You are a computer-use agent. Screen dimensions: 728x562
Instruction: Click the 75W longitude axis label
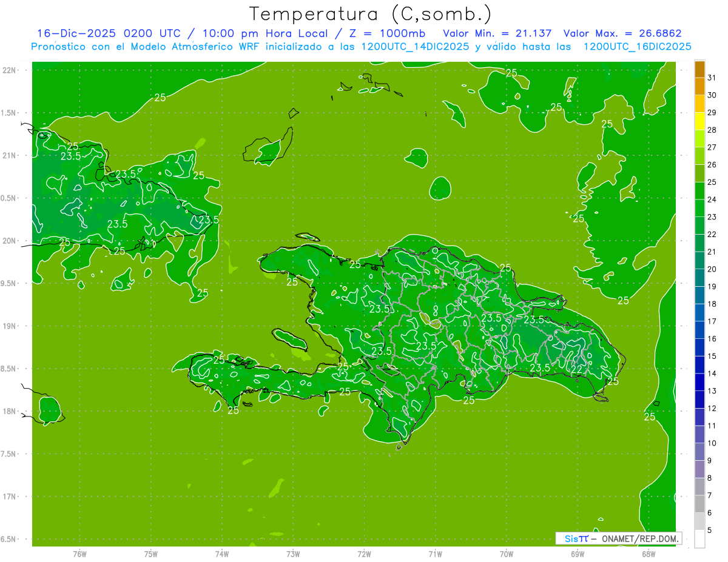(x=151, y=554)
